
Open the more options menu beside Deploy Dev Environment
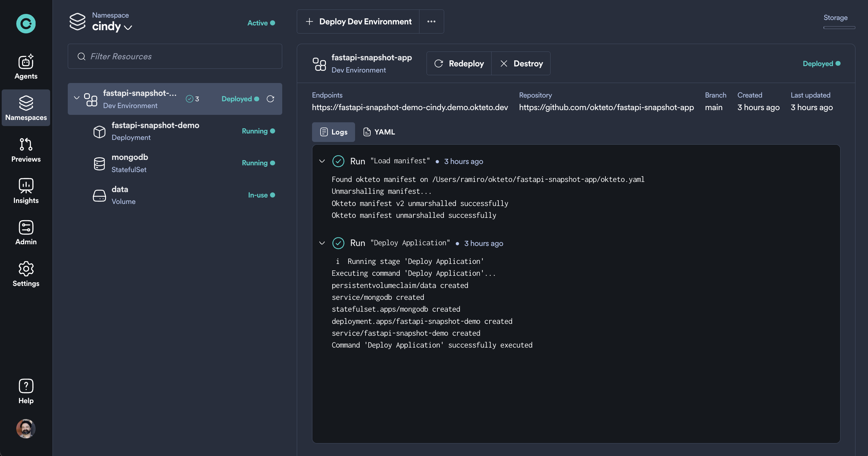431,21
